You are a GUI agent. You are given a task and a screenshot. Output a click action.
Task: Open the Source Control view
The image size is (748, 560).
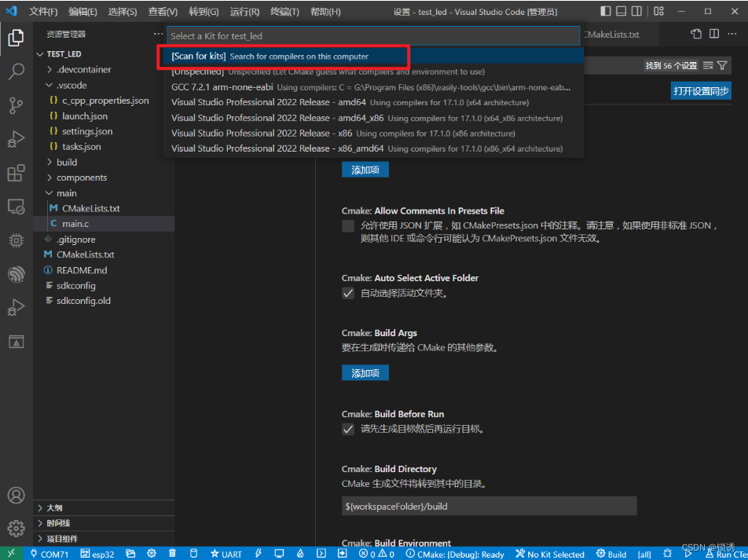pos(16,105)
